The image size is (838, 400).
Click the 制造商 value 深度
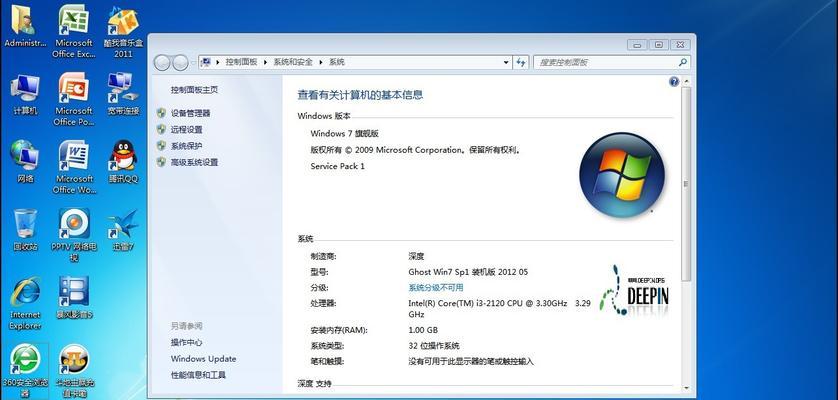pos(416,256)
